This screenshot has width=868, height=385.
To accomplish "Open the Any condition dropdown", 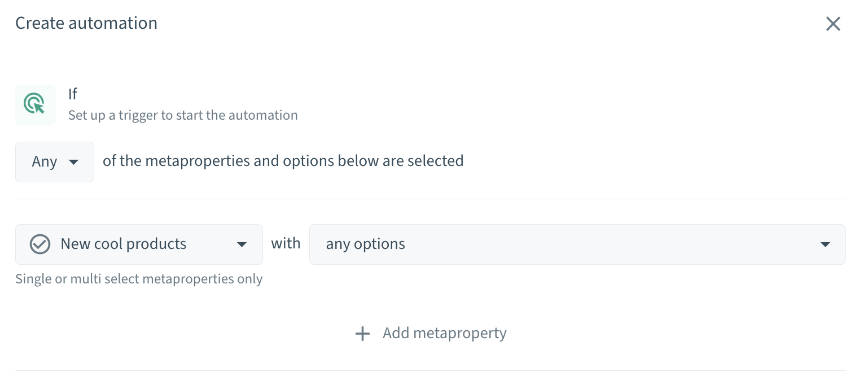I will tap(55, 162).
